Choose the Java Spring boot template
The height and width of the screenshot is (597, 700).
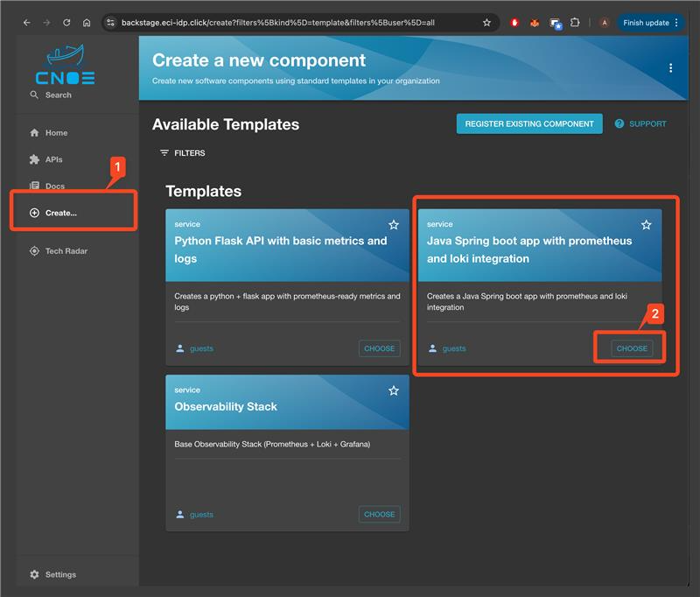(x=632, y=348)
